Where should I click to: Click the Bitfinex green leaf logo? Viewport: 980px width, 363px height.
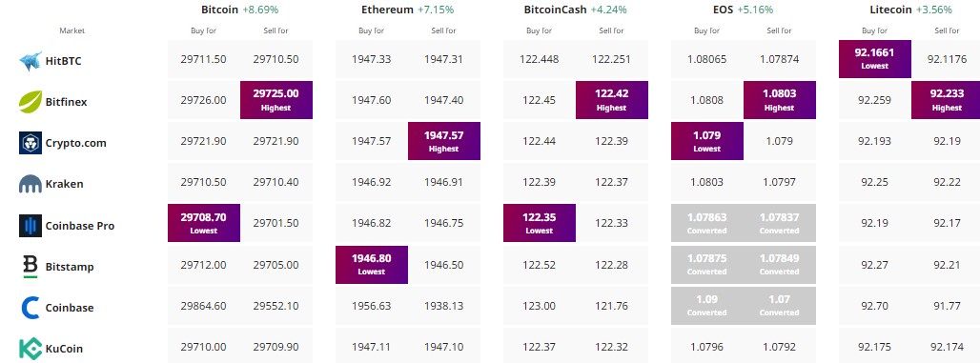coord(31,101)
